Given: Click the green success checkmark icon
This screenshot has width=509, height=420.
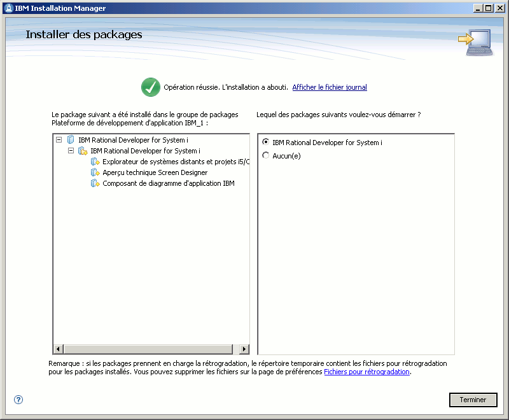Looking at the screenshot, I should tap(151, 87).
